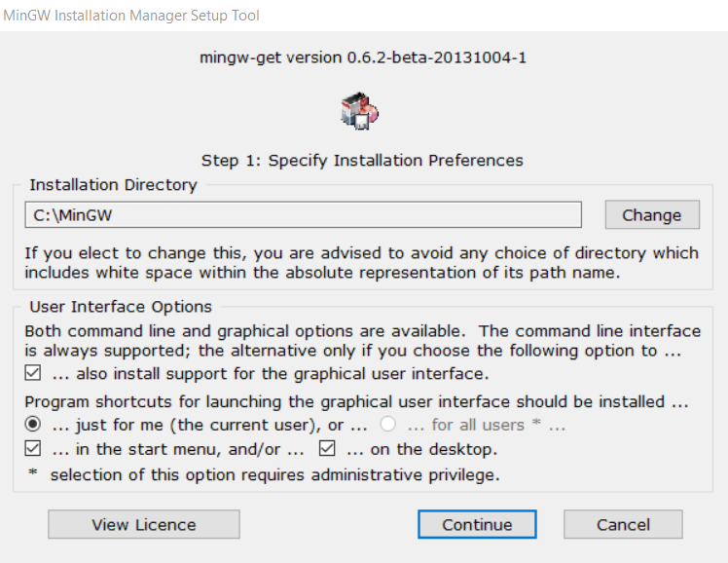Click the 'also install support' label text
This screenshot has height=563, width=728.
pos(271,373)
